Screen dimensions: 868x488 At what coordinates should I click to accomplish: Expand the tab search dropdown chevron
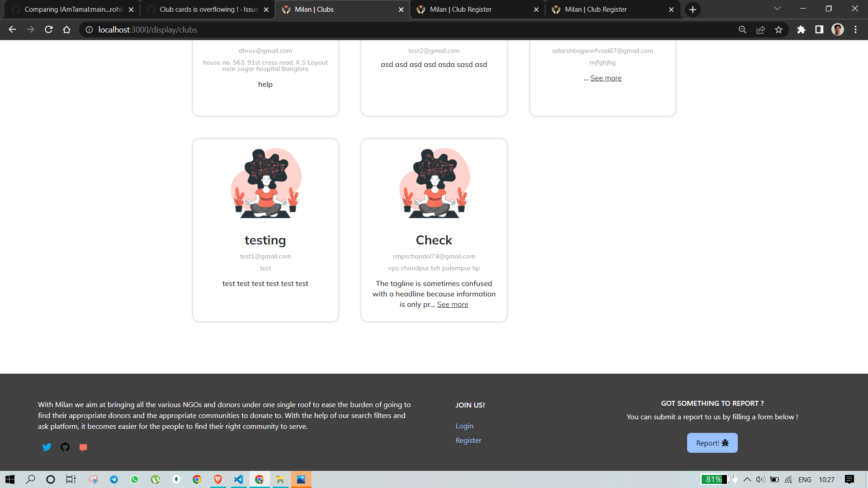[777, 9]
